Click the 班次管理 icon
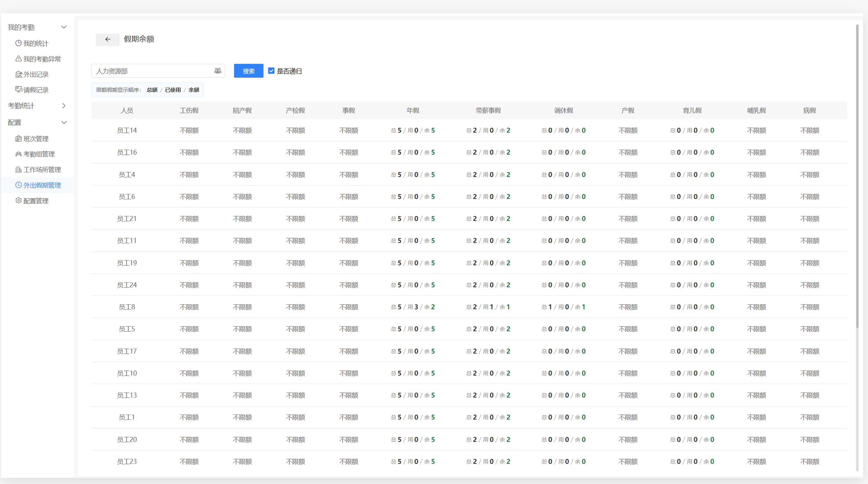This screenshot has height=484, width=868. (x=18, y=138)
